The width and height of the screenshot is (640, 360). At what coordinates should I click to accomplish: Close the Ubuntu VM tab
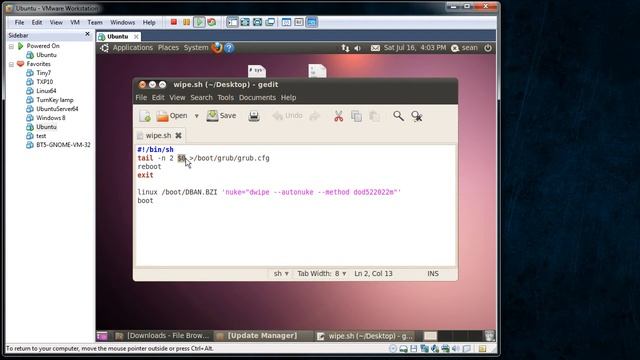136,37
